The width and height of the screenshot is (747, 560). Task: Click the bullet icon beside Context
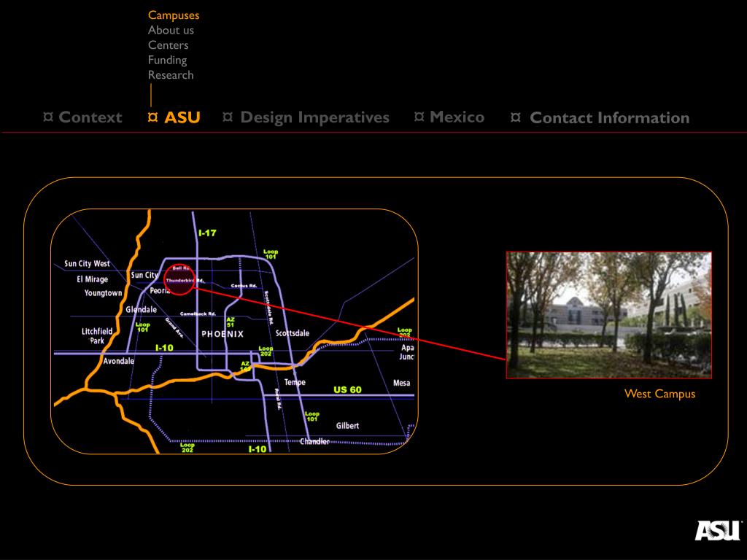[48, 117]
